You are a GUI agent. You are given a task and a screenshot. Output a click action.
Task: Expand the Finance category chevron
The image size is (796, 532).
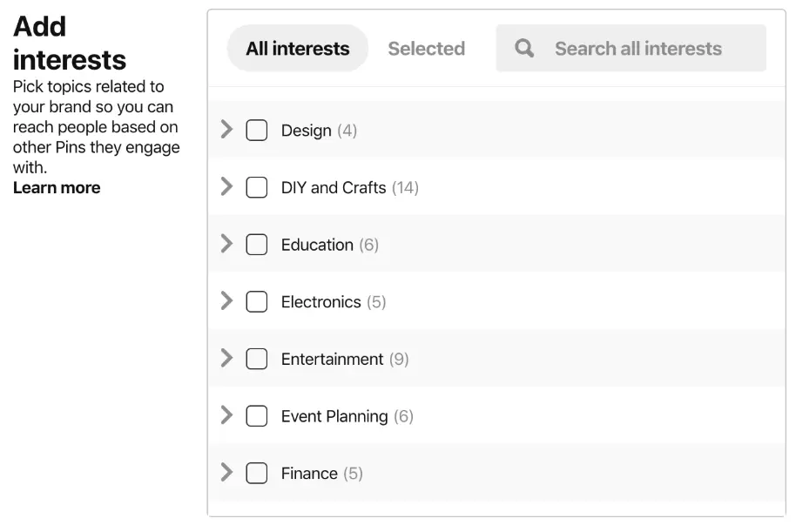[227, 473]
